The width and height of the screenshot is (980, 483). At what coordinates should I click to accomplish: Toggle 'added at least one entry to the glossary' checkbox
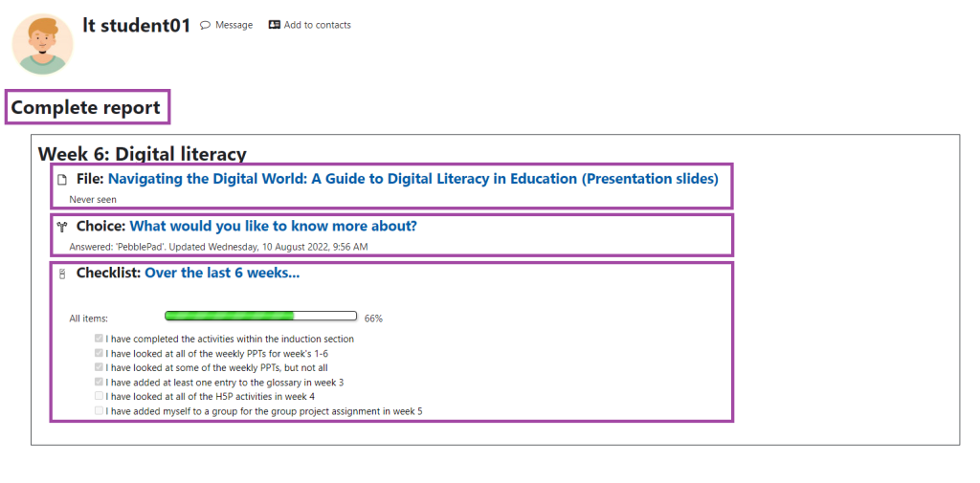99,382
